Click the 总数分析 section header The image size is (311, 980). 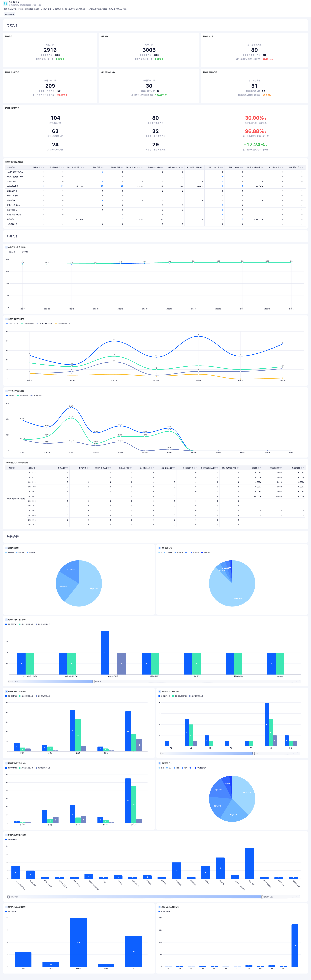click(13, 25)
